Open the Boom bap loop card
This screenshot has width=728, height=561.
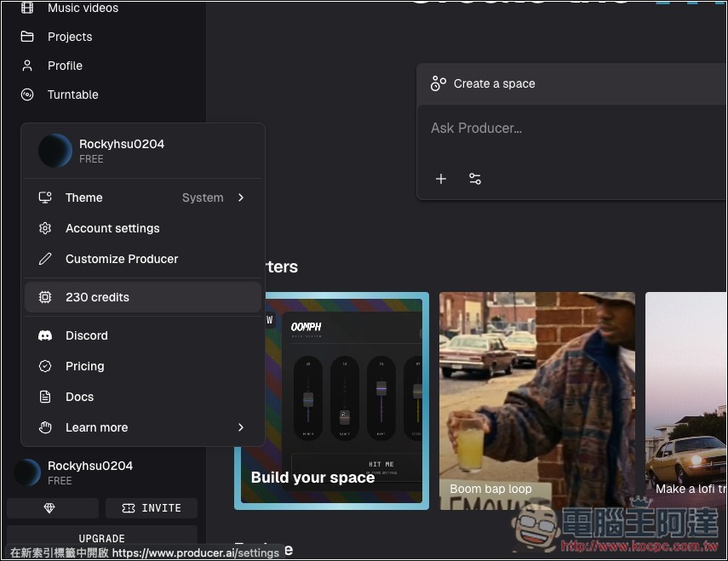tap(537, 401)
